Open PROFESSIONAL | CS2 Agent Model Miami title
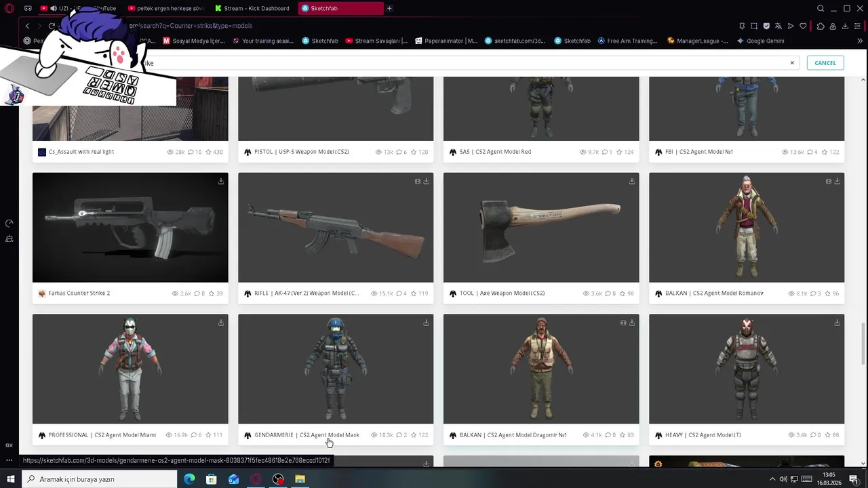 pos(102,435)
